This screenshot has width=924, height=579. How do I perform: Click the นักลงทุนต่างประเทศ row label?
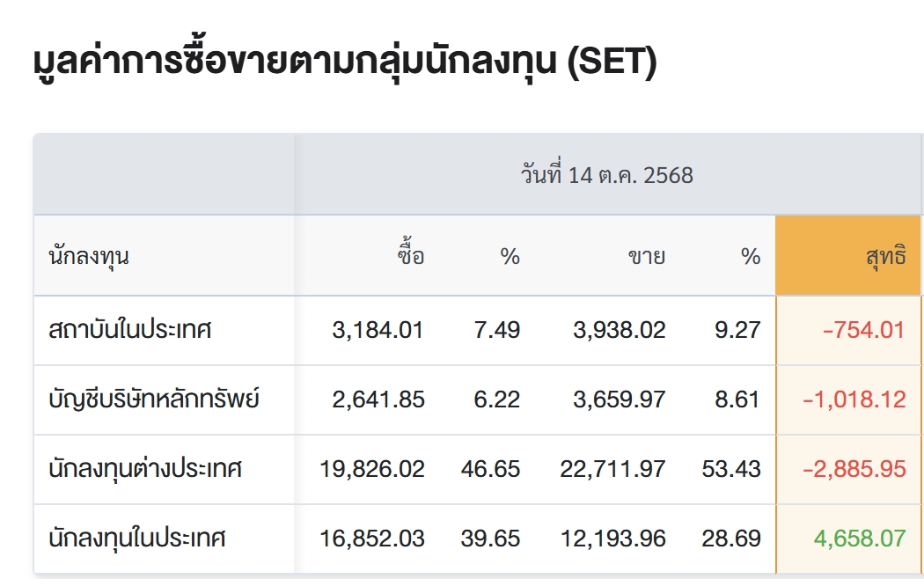pos(145,469)
